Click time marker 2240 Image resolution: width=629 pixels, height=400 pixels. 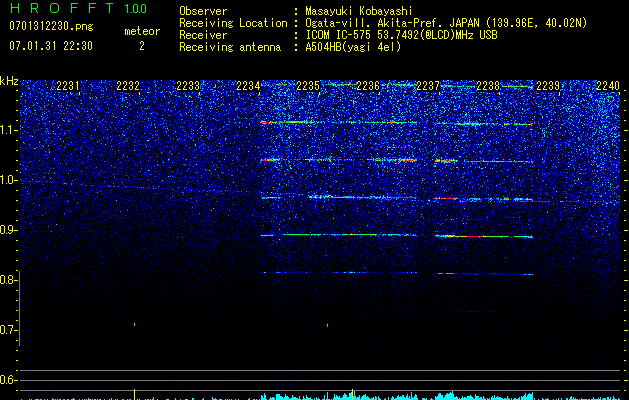[x=608, y=86]
